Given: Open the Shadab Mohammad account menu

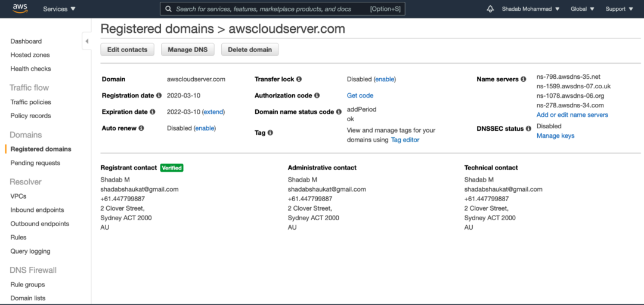Looking at the screenshot, I should [531, 8].
